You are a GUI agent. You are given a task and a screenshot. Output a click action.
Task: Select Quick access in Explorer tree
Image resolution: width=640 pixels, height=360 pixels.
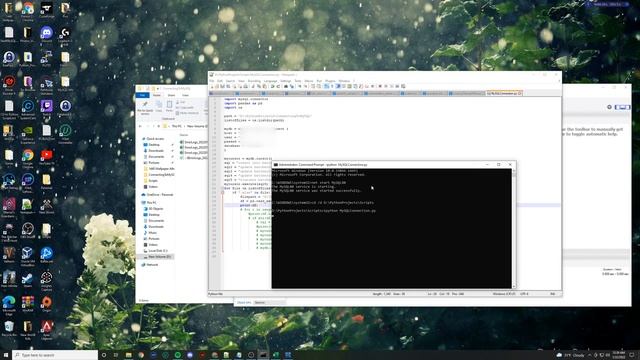pos(155,139)
